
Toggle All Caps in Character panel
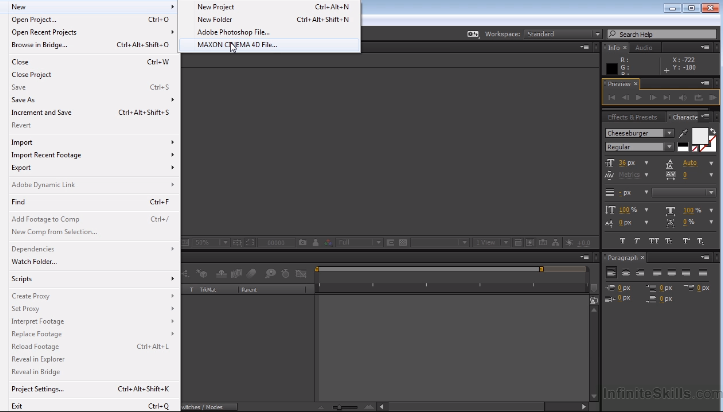pyautogui.click(x=653, y=241)
